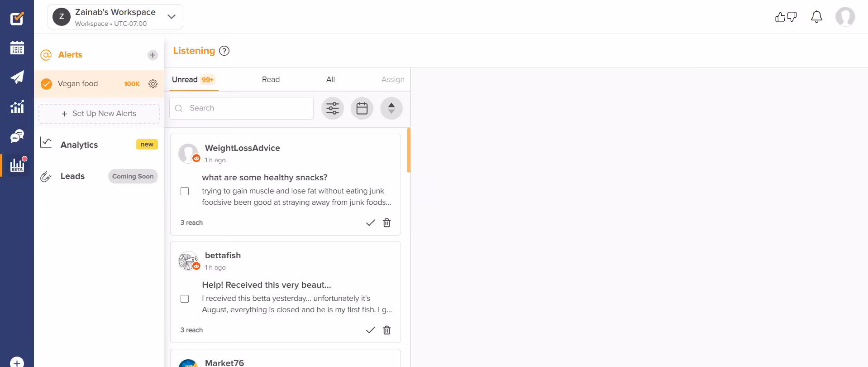Toggle the Vegan food alert checkmark

click(x=46, y=84)
